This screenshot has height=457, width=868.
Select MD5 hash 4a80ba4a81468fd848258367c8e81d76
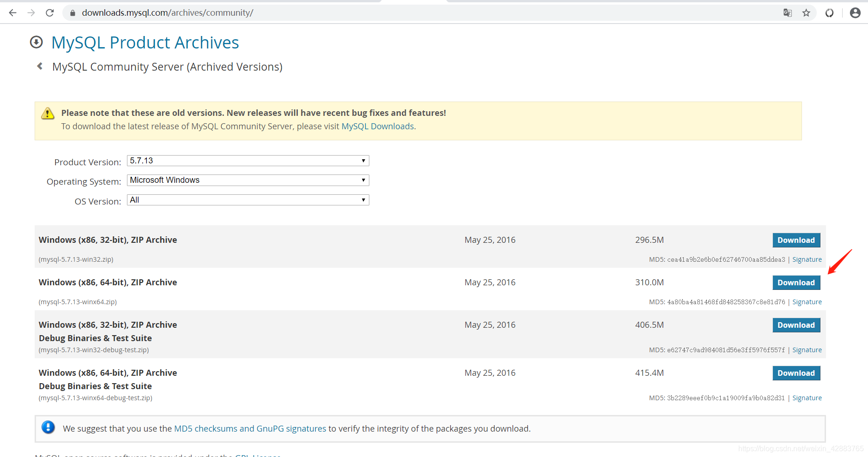[726, 302]
